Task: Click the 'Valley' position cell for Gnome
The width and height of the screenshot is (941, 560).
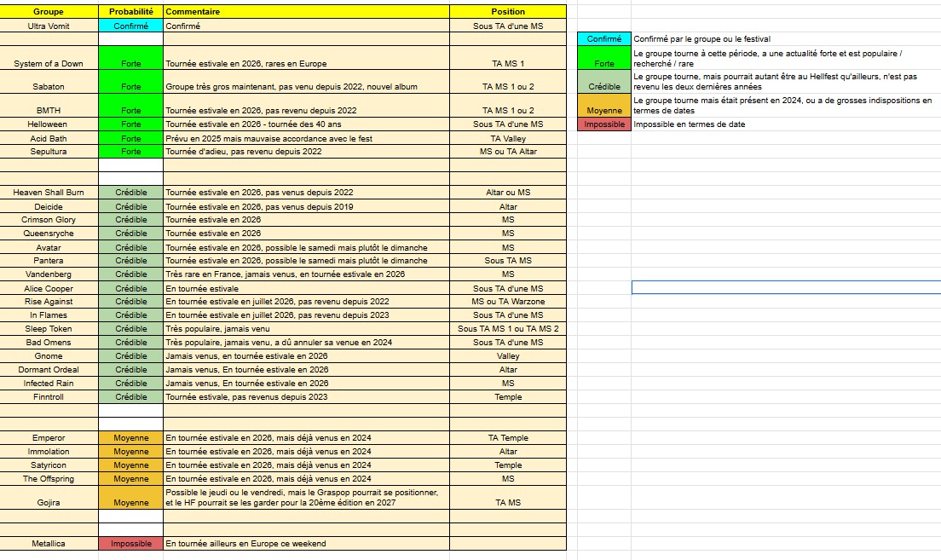Action: [508, 356]
